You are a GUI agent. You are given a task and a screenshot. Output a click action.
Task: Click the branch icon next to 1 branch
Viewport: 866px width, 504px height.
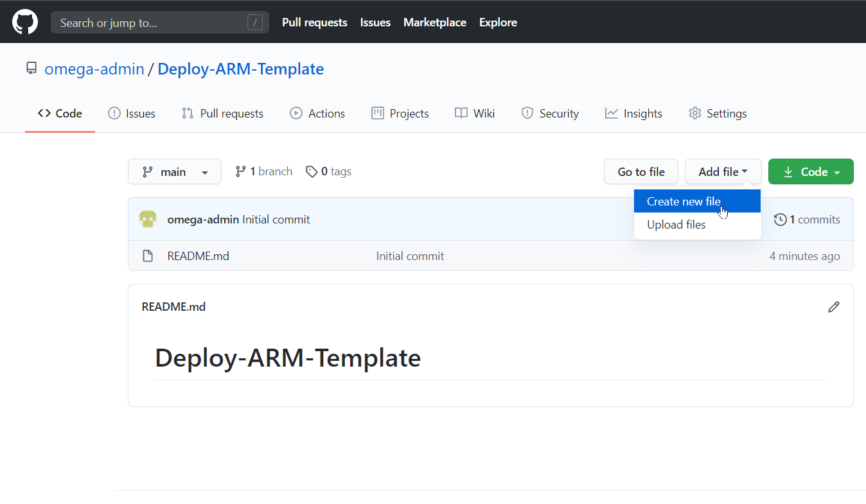(240, 171)
